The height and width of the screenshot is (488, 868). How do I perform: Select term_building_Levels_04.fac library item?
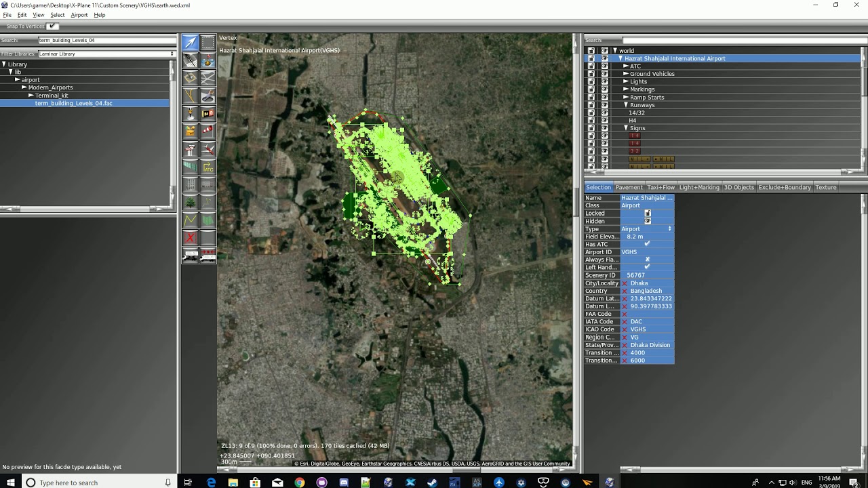[73, 103]
